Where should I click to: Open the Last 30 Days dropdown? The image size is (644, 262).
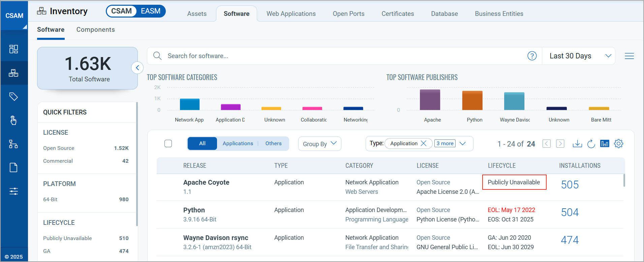point(578,56)
